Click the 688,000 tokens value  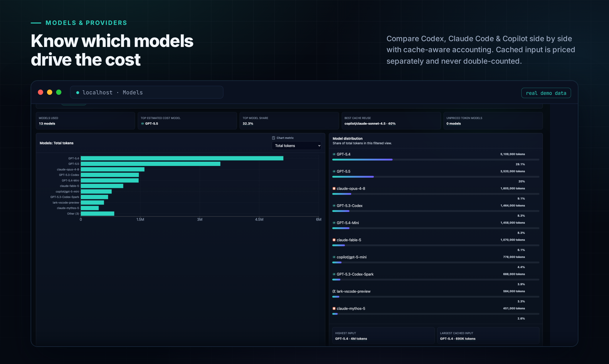pyautogui.click(x=514, y=274)
